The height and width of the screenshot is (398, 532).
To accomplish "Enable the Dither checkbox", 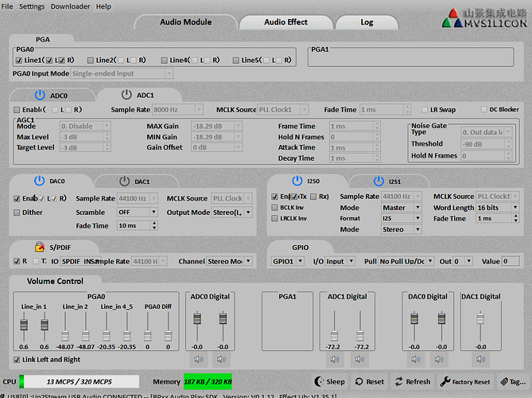I will pyautogui.click(x=17, y=213).
